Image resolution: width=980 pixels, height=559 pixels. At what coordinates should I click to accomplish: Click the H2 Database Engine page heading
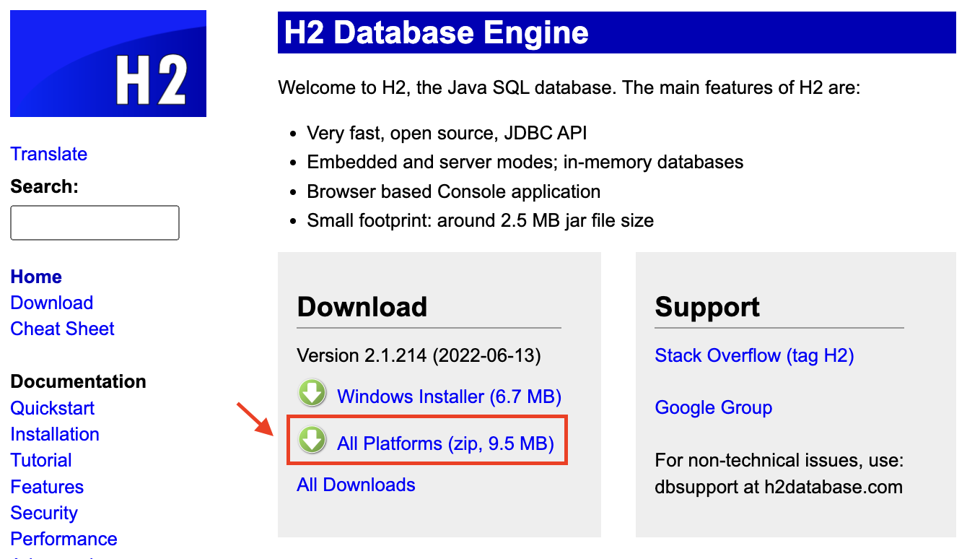tap(434, 32)
